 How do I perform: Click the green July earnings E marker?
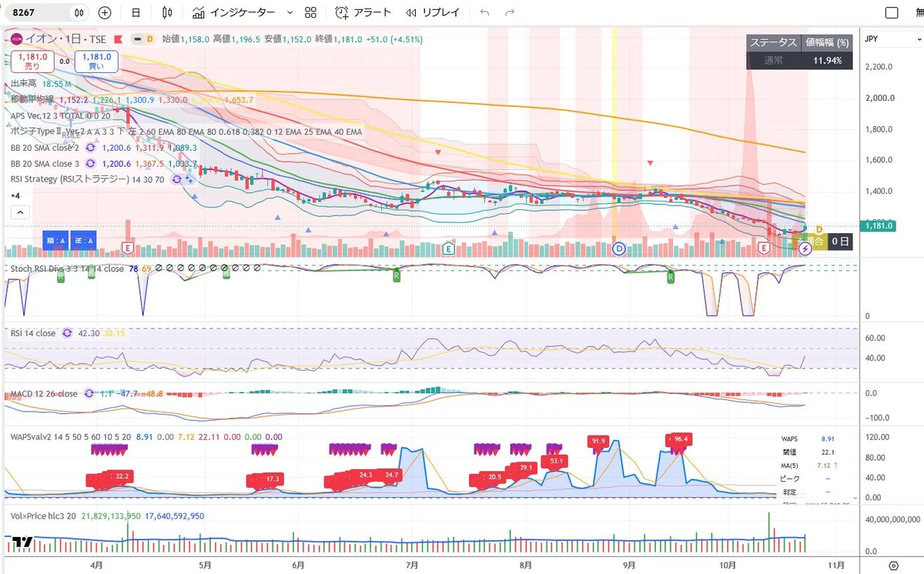[x=449, y=248]
